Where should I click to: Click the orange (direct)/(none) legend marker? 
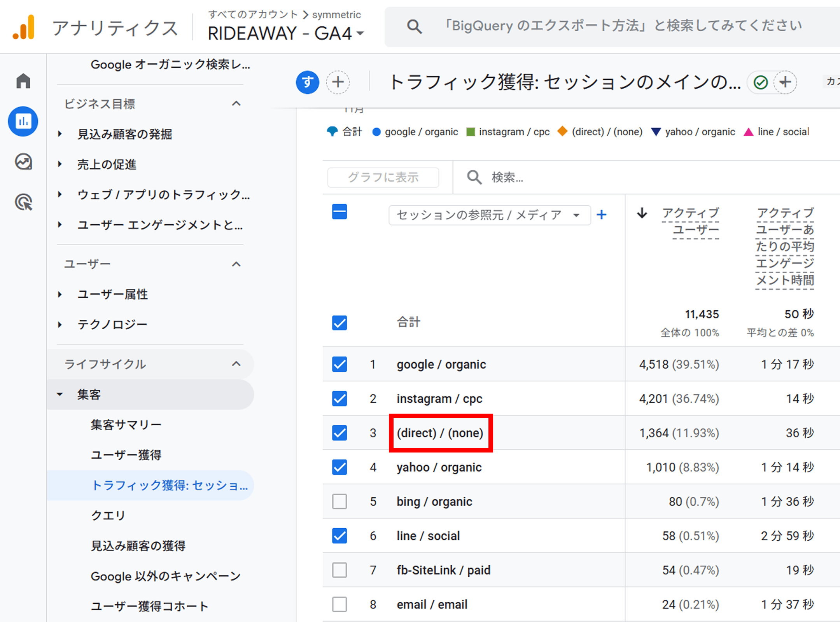(563, 131)
